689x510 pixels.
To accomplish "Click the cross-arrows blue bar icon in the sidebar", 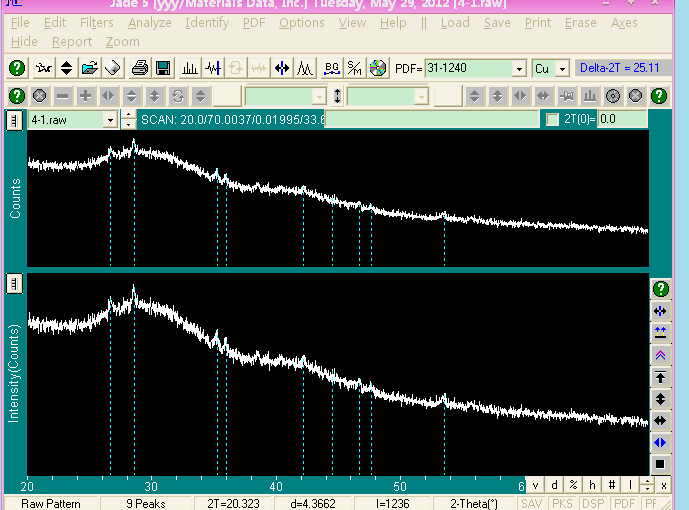I will (660, 311).
